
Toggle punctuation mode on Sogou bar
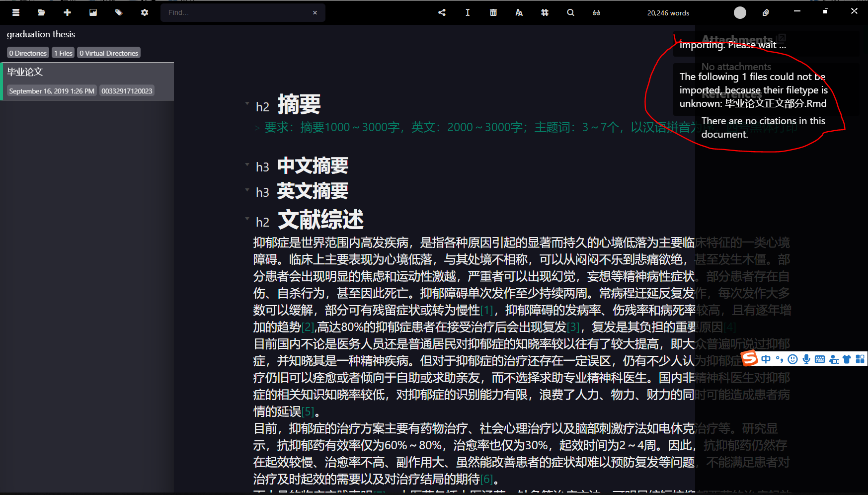coord(779,359)
